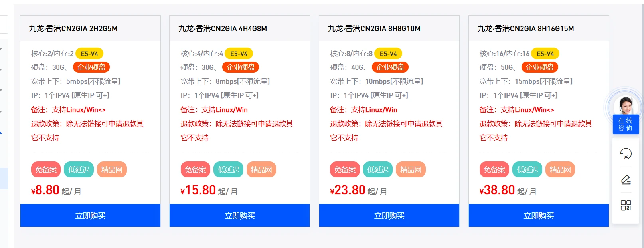Open the 九龙·香港CN2GIA 8H16G15M title
The width and height of the screenshot is (644, 248).
coord(525,28)
